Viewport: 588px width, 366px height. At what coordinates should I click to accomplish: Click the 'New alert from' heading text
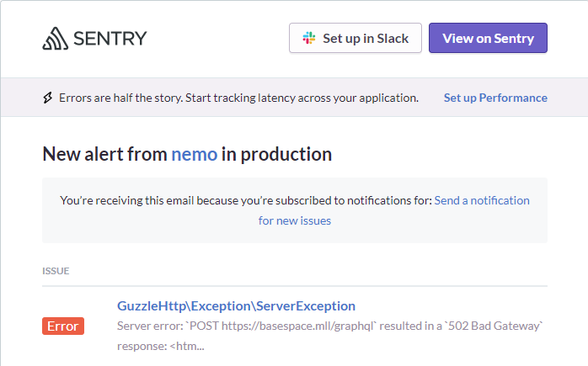pos(105,154)
